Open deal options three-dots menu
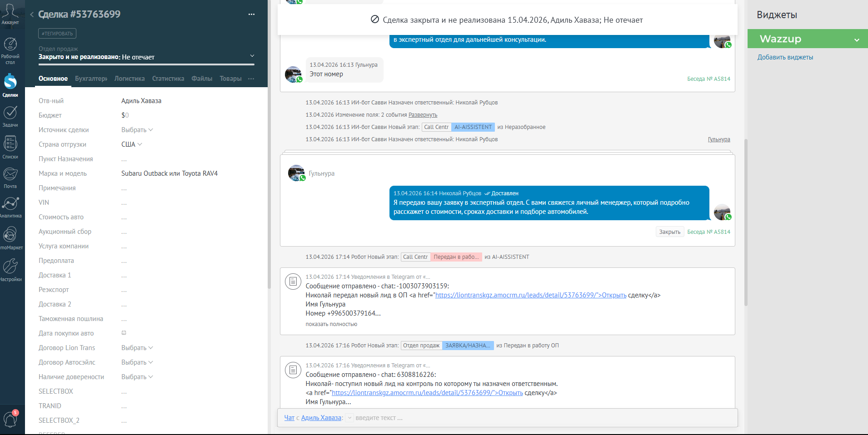The width and height of the screenshot is (868, 435). tap(251, 15)
